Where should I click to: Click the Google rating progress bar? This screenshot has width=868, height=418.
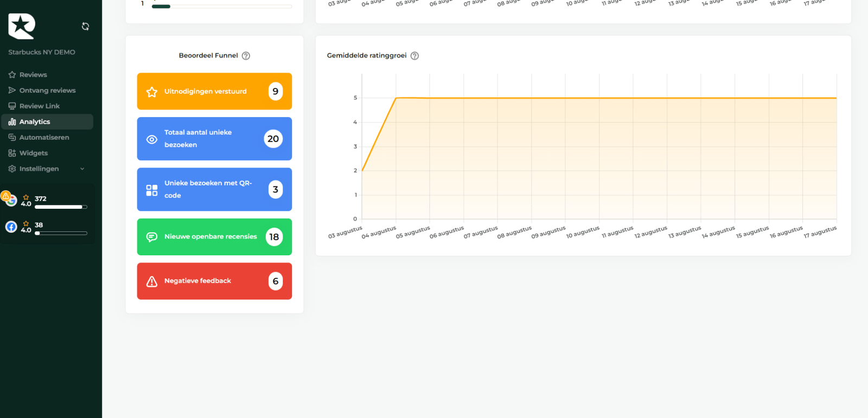click(x=61, y=207)
